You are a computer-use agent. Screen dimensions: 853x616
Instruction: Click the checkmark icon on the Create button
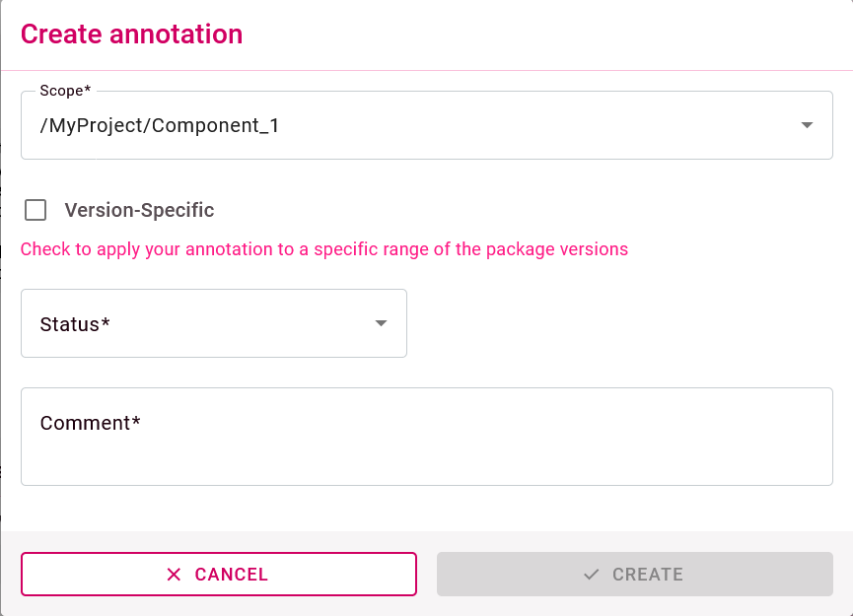pyautogui.click(x=590, y=575)
